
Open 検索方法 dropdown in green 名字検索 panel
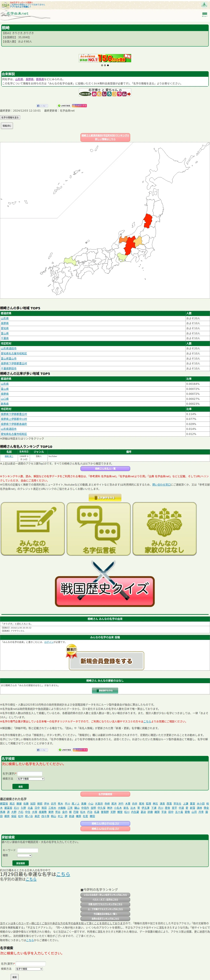point(30,778)
